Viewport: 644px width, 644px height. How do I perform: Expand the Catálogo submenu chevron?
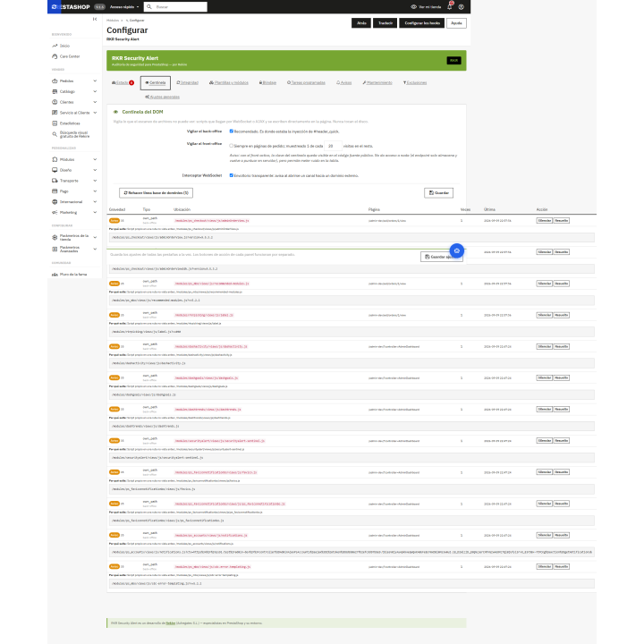click(95, 91)
